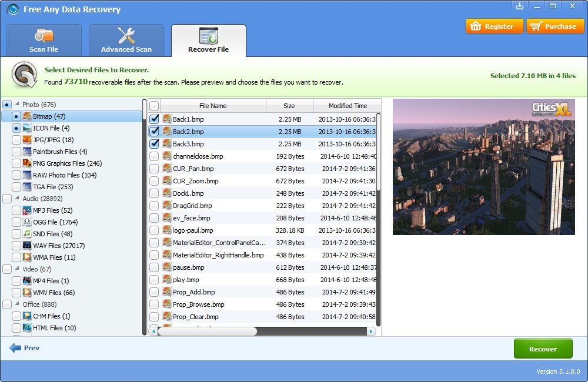Click the green Recover button
Screen dimensions: 588x382
coord(543,348)
